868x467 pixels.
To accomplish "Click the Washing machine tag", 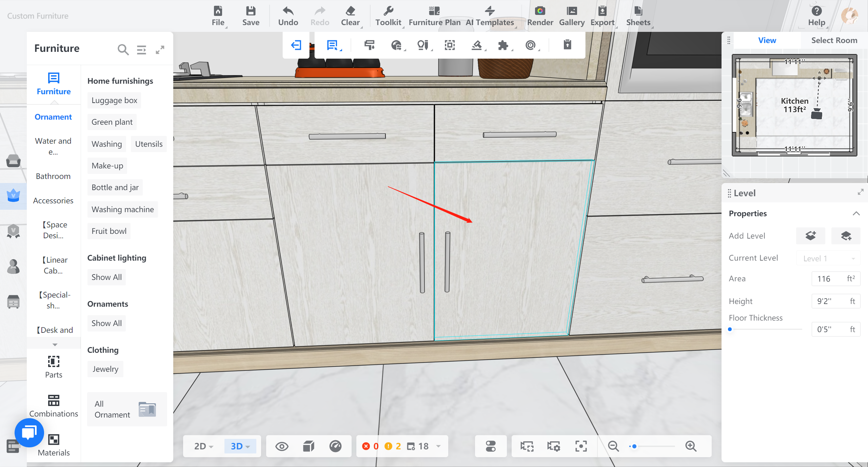I will (122, 209).
